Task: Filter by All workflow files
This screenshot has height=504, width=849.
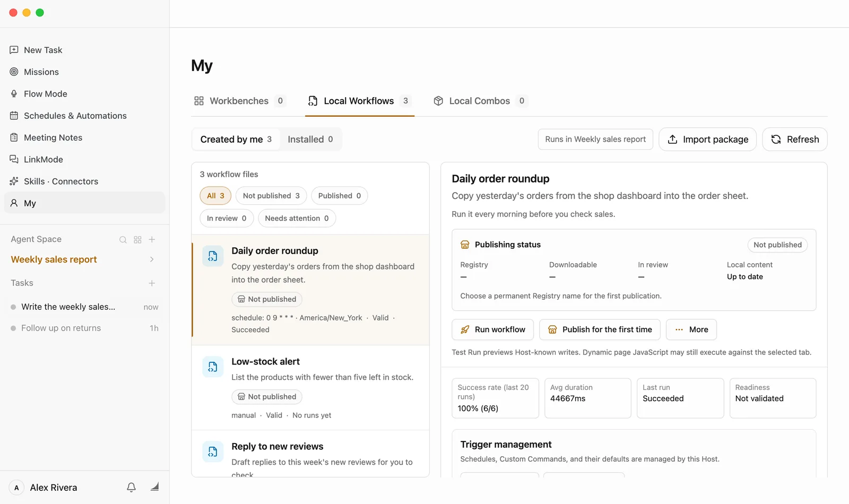Action: [x=215, y=196]
